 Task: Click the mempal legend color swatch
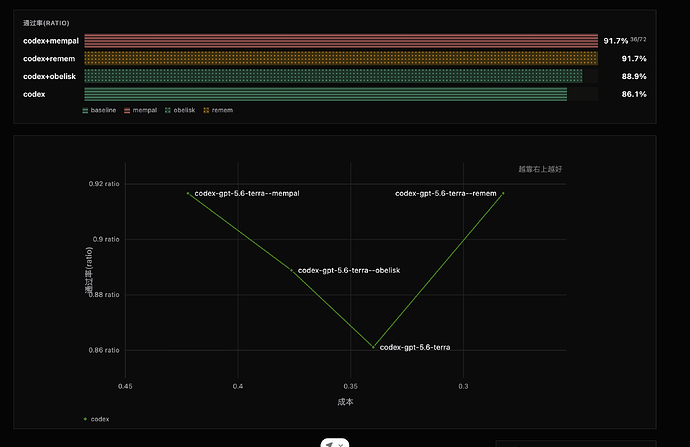point(127,110)
